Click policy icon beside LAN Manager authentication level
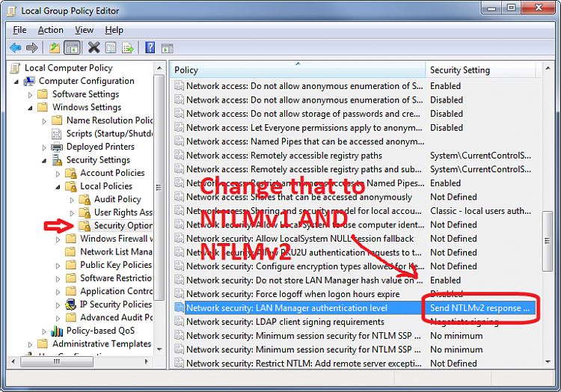This screenshot has width=561, height=392. point(179,308)
